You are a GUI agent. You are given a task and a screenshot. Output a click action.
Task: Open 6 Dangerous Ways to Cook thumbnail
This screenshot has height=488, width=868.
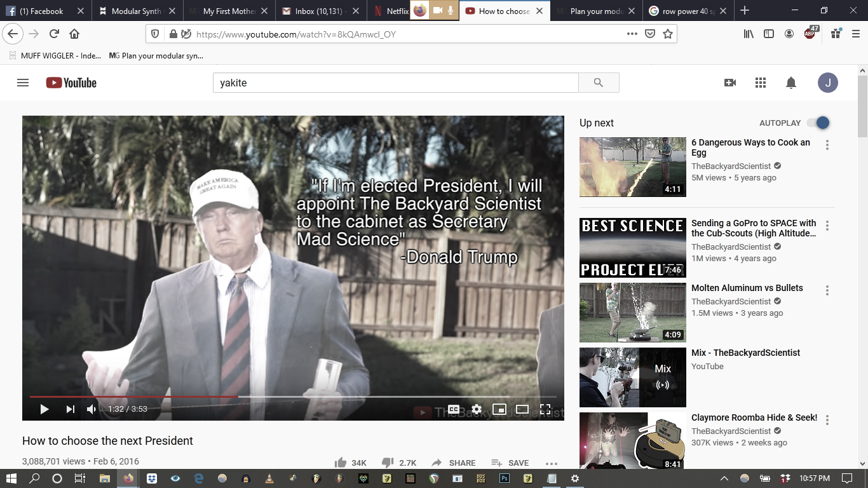633,167
